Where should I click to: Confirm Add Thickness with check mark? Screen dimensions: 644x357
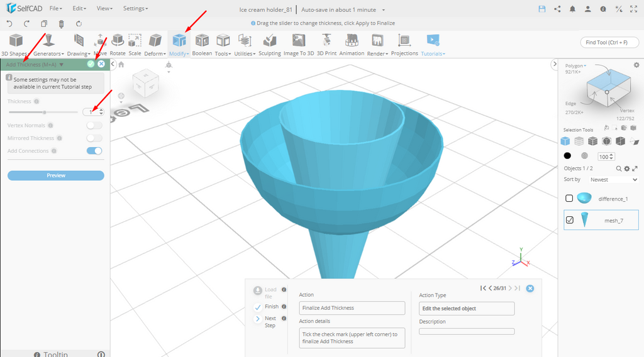[x=91, y=64]
